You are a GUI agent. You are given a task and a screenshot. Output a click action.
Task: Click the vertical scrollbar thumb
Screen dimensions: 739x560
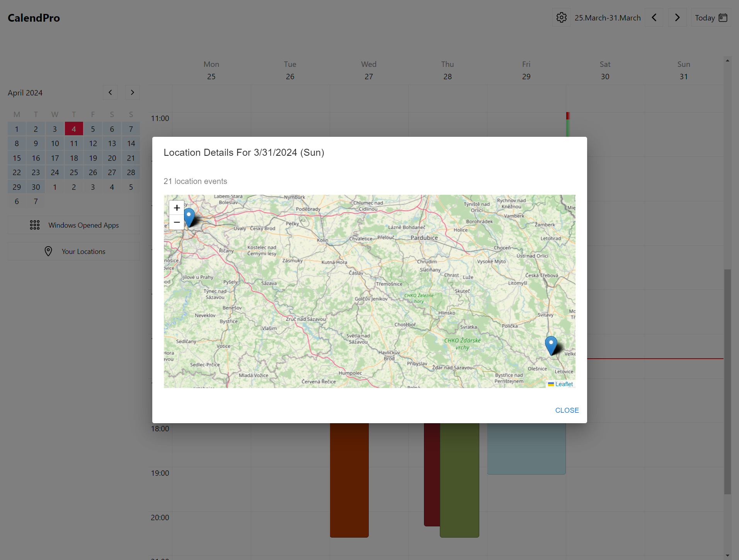[x=727, y=381]
